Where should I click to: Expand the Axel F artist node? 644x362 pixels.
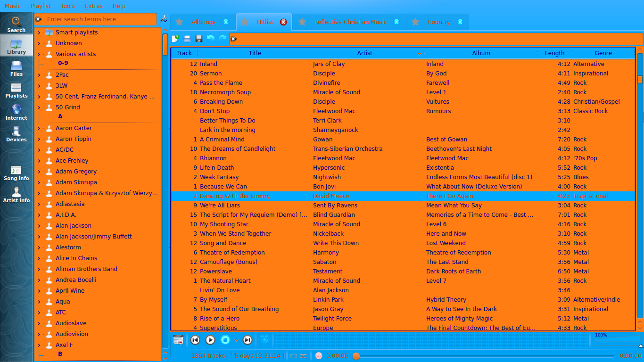coord(39,345)
